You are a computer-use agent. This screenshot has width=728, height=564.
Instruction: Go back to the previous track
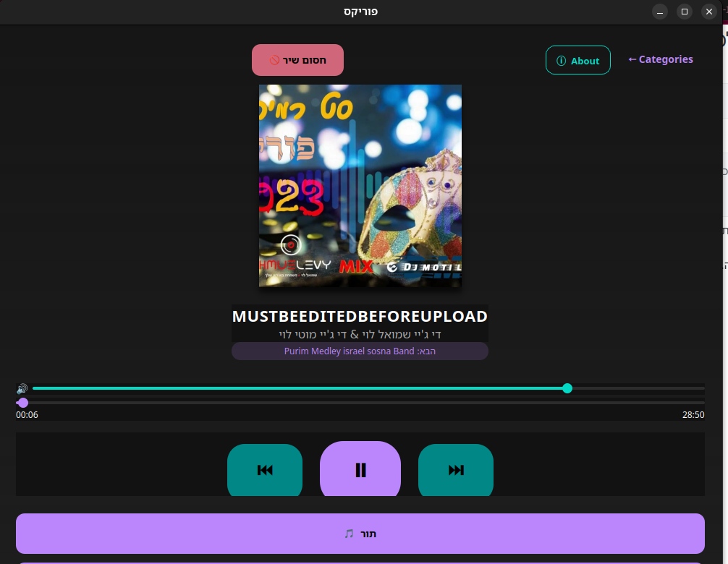[x=265, y=470]
